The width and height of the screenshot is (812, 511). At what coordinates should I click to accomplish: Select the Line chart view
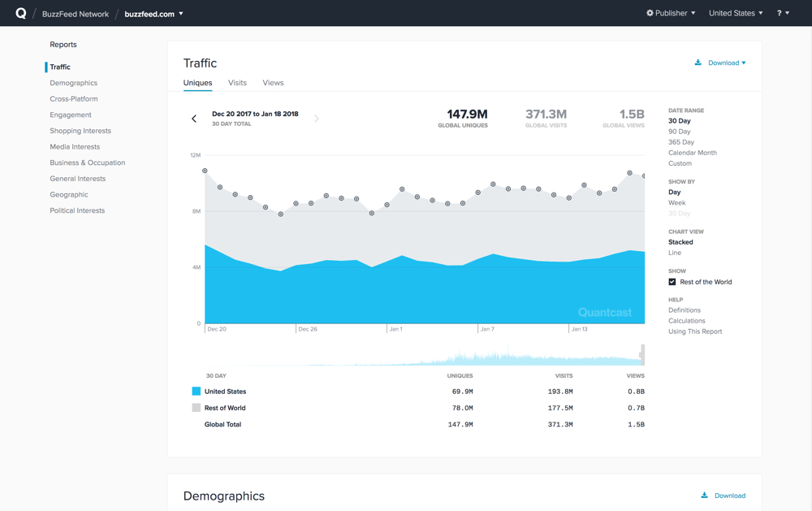pos(674,253)
